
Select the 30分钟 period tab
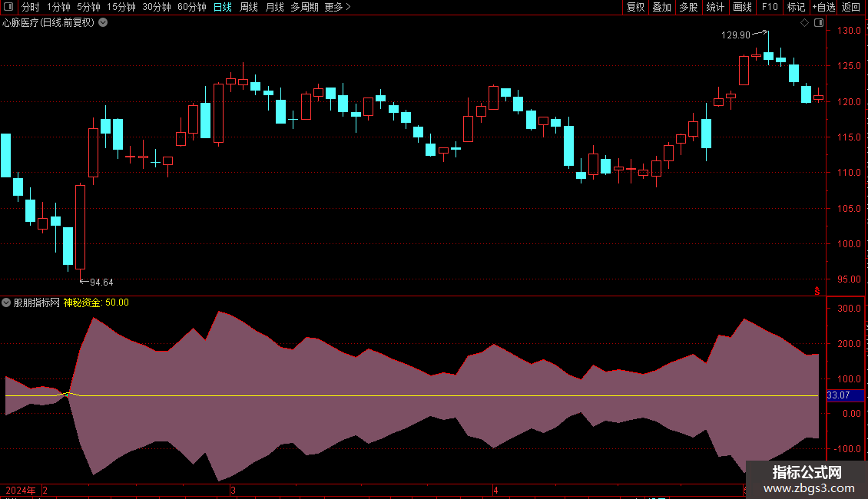click(157, 7)
